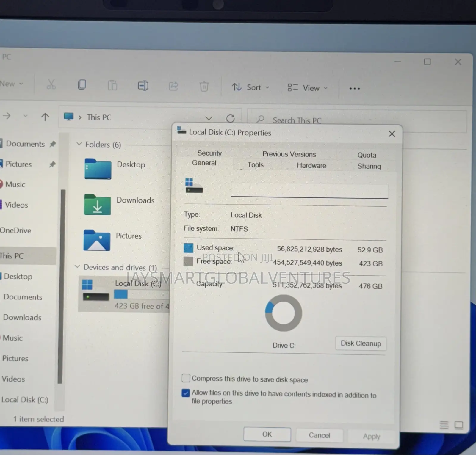Viewport: 476px width, 455px height.
Task: Click the Paste clipboard icon in toolbar
Action: pos(112,86)
